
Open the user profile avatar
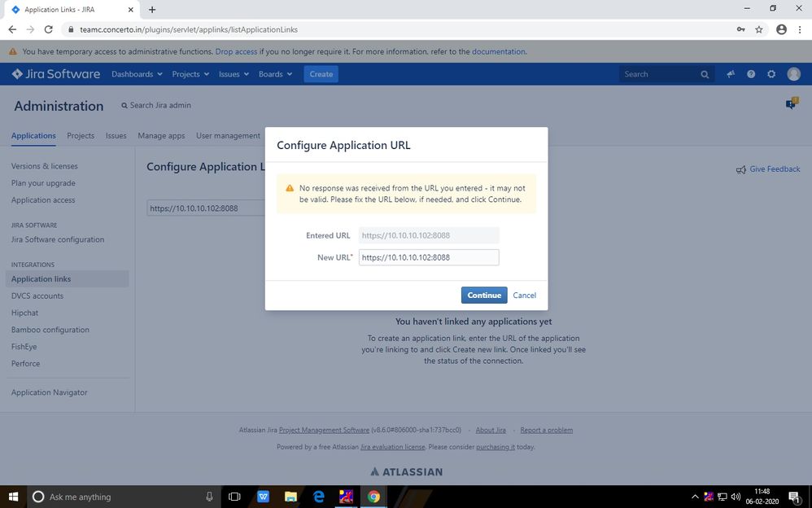click(793, 74)
